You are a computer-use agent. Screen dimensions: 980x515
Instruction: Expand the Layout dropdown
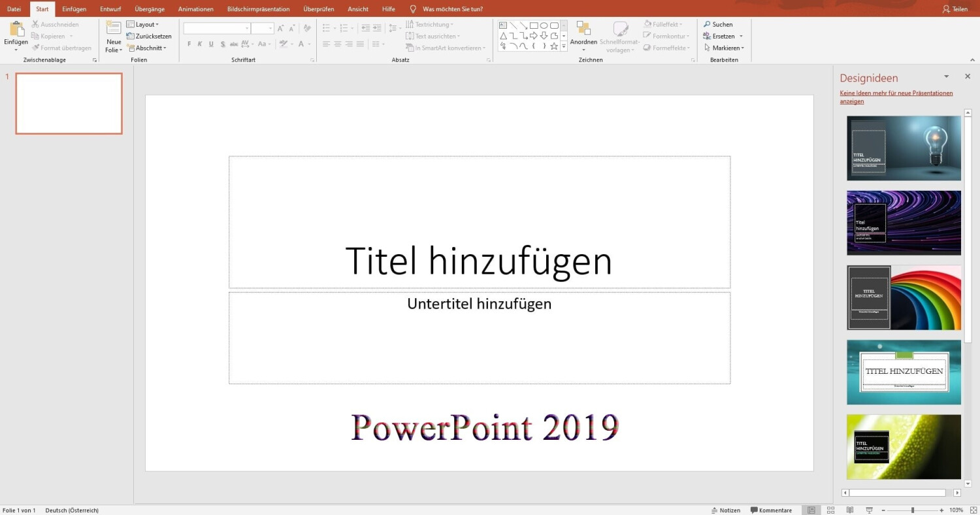[x=147, y=25]
